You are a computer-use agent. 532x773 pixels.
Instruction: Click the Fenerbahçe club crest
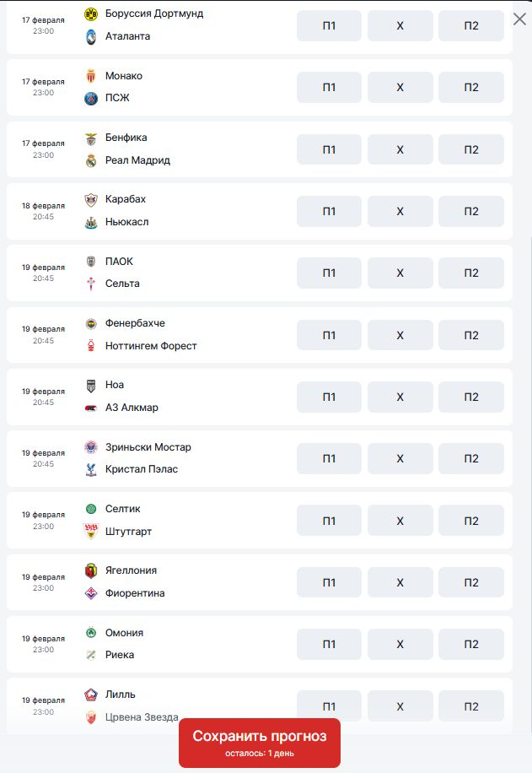click(91, 323)
